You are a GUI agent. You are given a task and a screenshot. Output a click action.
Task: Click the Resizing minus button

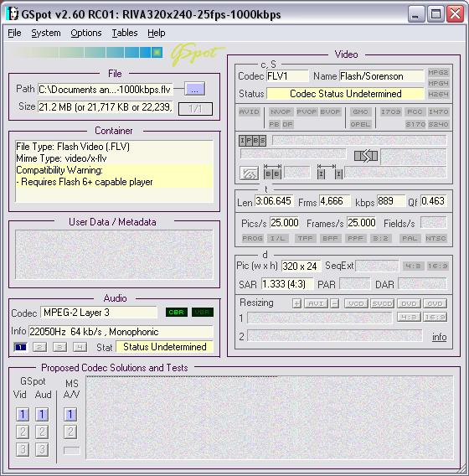click(x=335, y=303)
